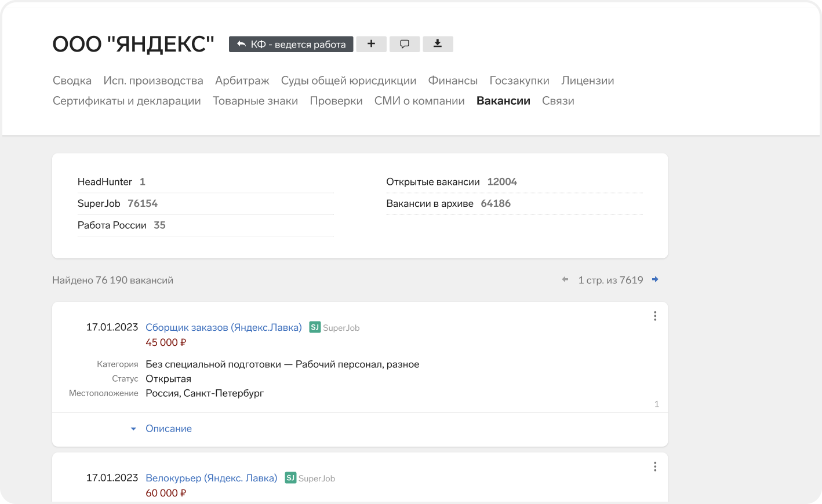
Task: Switch to Сертификаты и декларации tab
Action: click(127, 101)
